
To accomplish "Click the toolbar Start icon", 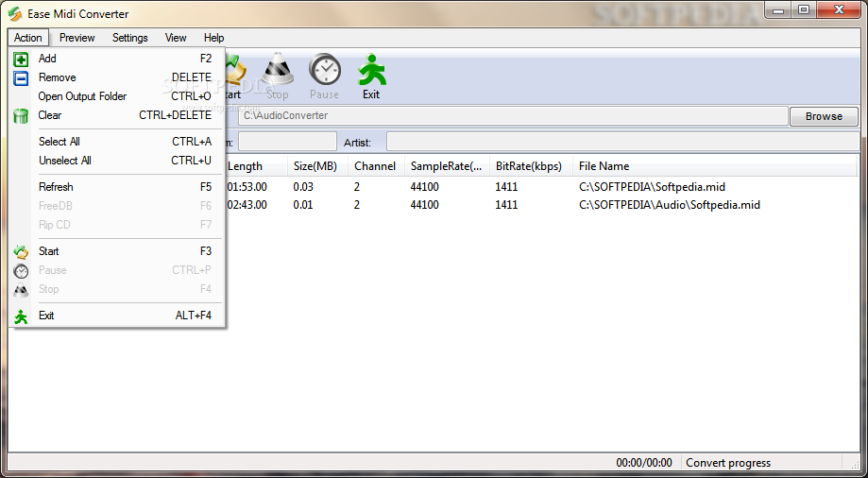I will coord(236,69).
